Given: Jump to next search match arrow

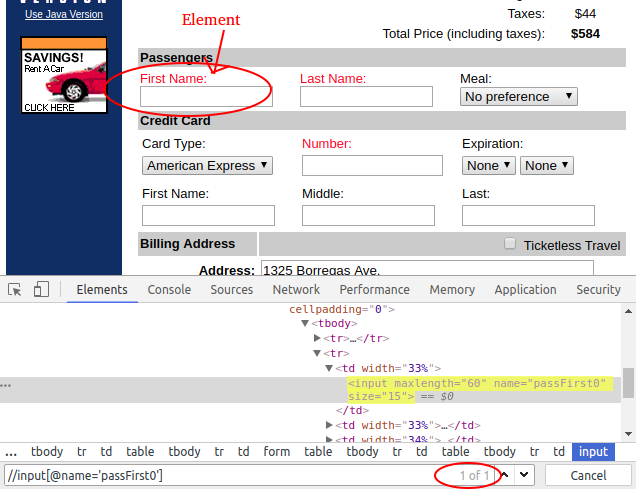Looking at the screenshot, I should pyautogui.click(x=524, y=475).
